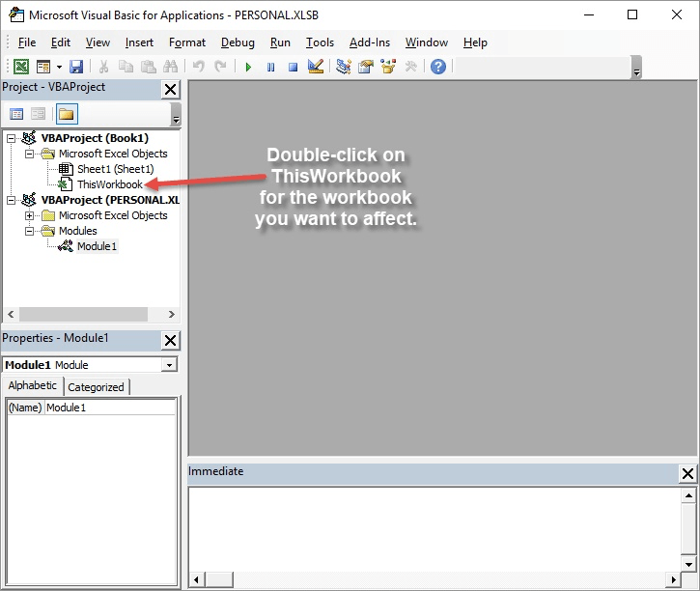Select ThisWorkbook in project tree
Image resolution: width=700 pixels, height=591 pixels.
pyautogui.click(x=110, y=184)
